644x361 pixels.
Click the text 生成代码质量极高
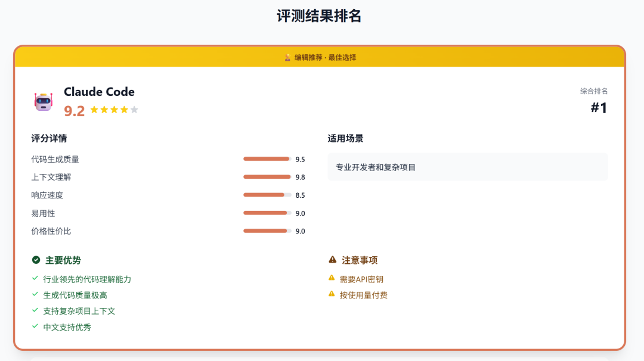point(75,295)
